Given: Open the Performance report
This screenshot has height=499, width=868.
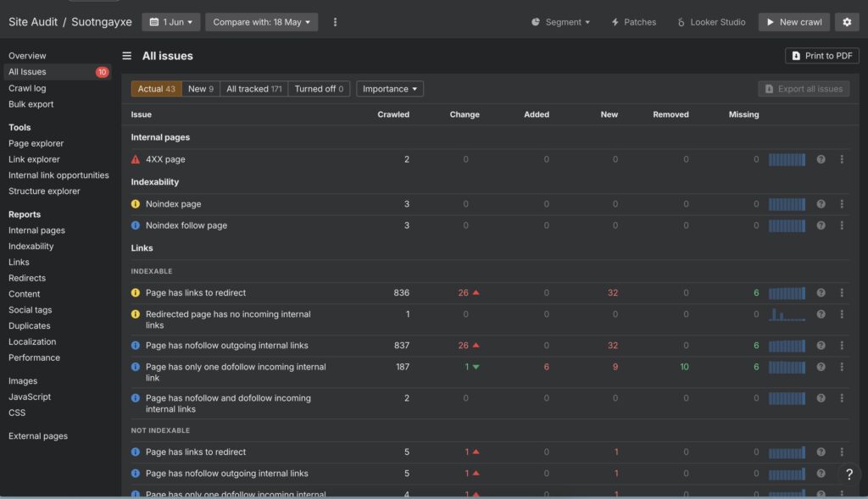Looking at the screenshot, I should click(x=34, y=358).
